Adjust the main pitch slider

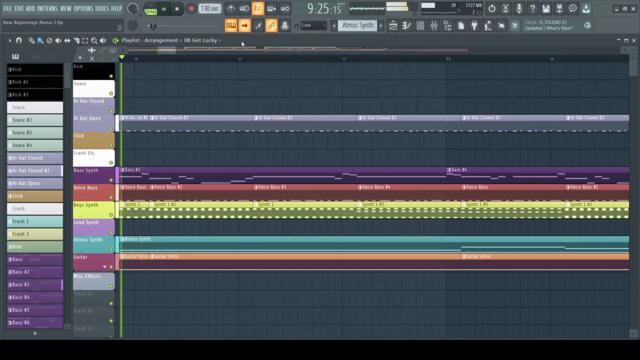pyautogui.click(x=152, y=27)
